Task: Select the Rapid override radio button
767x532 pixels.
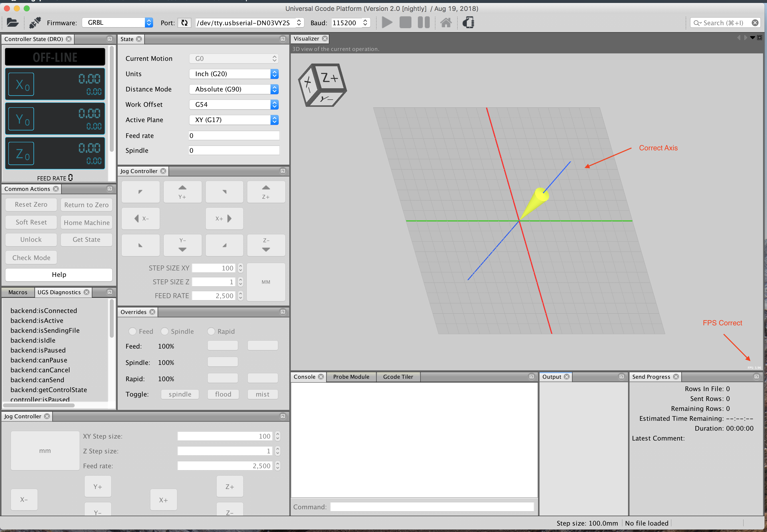Action: pos(211,331)
